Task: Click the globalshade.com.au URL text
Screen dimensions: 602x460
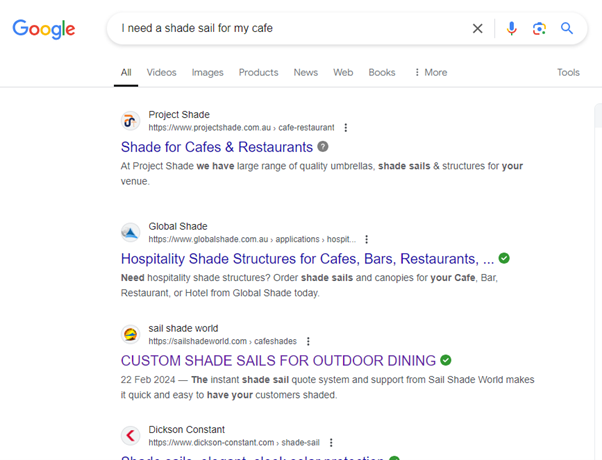Action: [x=252, y=239]
